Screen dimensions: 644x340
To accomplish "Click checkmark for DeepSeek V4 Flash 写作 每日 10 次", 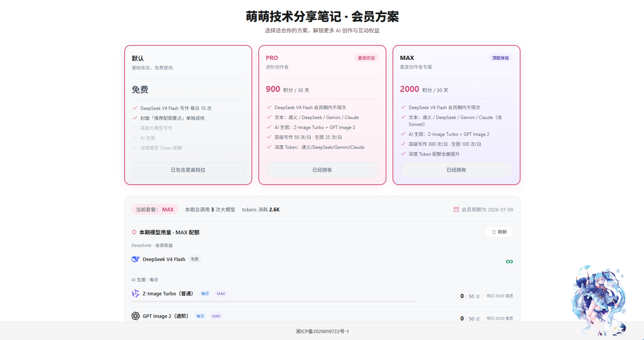I will point(135,108).
